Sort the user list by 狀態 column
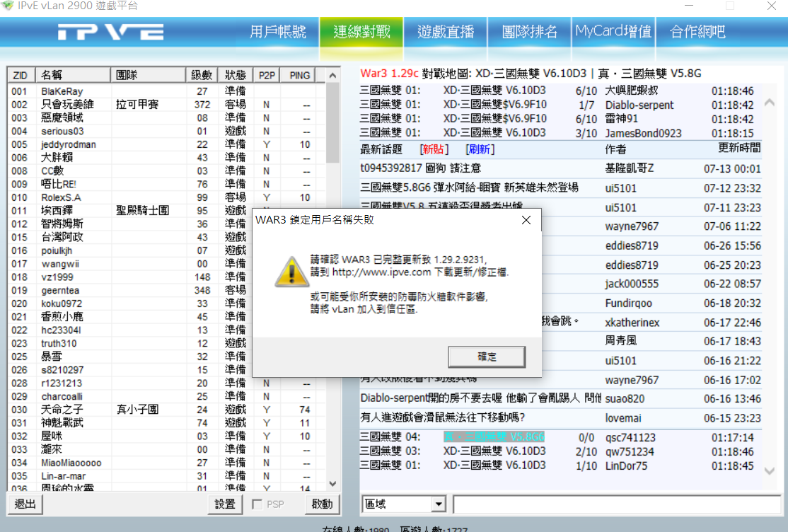This screenshot has height=532, width=788. 235,75
